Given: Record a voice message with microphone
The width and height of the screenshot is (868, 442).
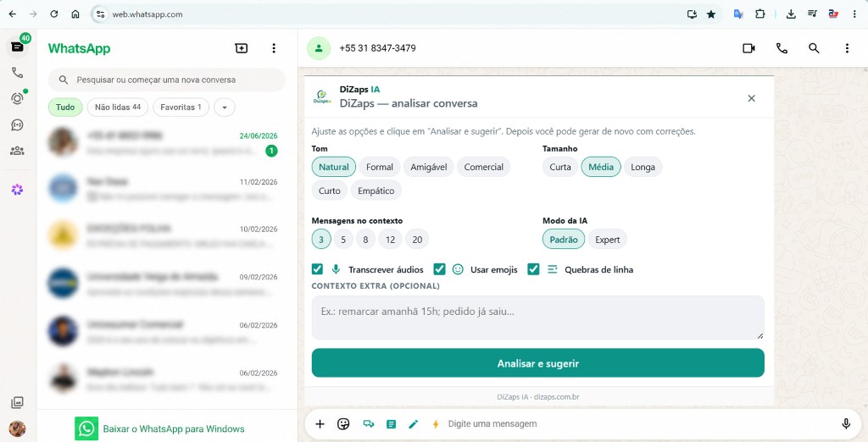Looking at the screenshot, I should [x=846, y=423].
